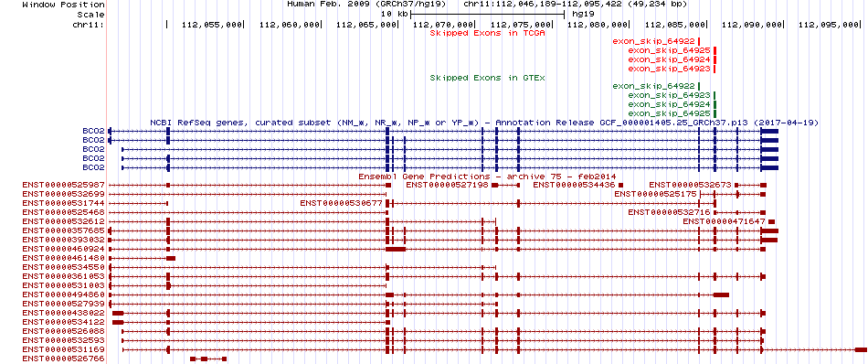Click green GTEx exon_skip_64924 label

(x=669, y=104)
